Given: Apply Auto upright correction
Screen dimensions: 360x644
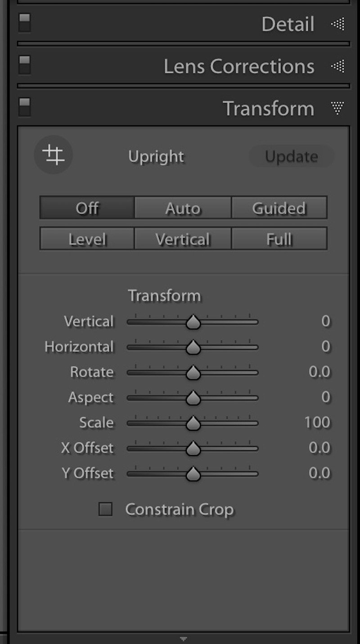Looking at the screenshot, I should pyautogui.click(x=183, y=208).
